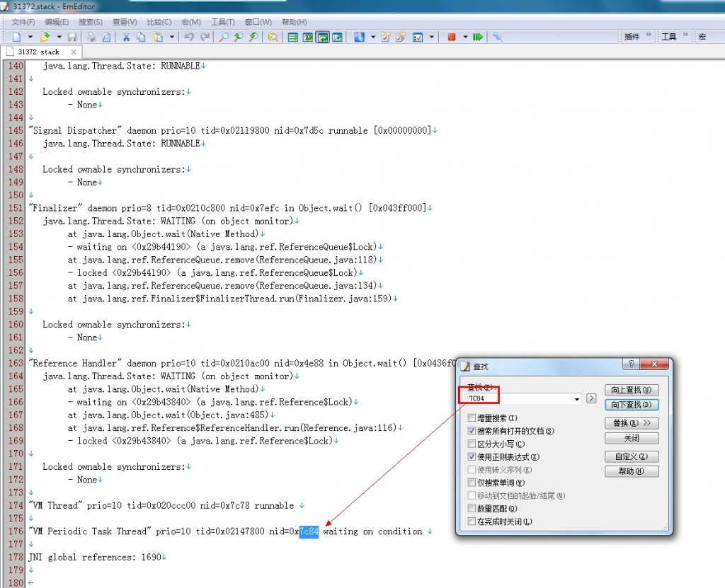Viewport: 725px width, 588px height.
Task: Click the 替换 button
Action: click(632, 423)
